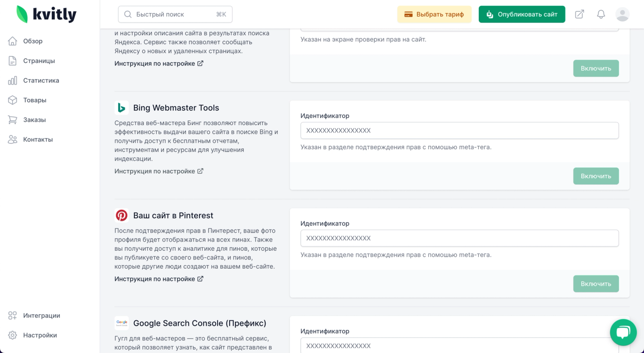Focus the Bing Идентификатор input field
The height and width of the screenshot is (353, 644).
click(459, 130)
